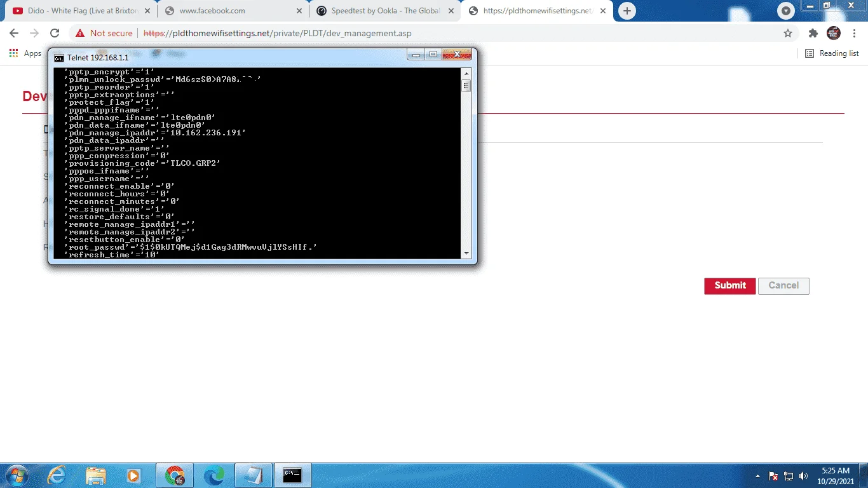The height and width of the screenshot is (488, 868).
Task: Close the pldthomewifisettings.net tab
Action: 603,11
